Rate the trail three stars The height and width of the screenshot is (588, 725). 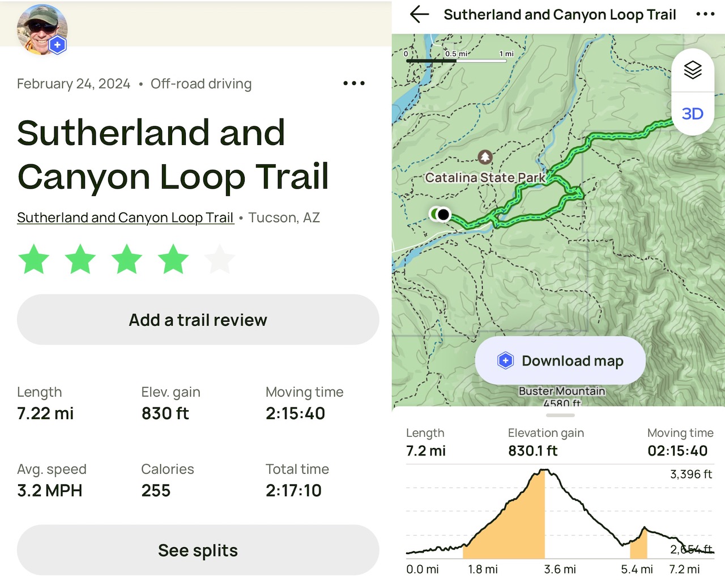click(x=127, y=259)
